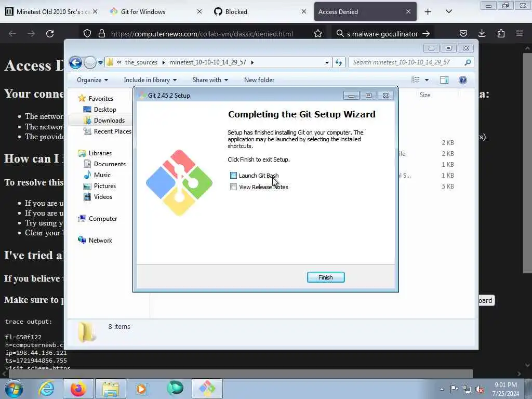Screen dimensions: 532x399
Task: Open Explorer recent pages dropdown arrow
Action: [x=100, y=62]
